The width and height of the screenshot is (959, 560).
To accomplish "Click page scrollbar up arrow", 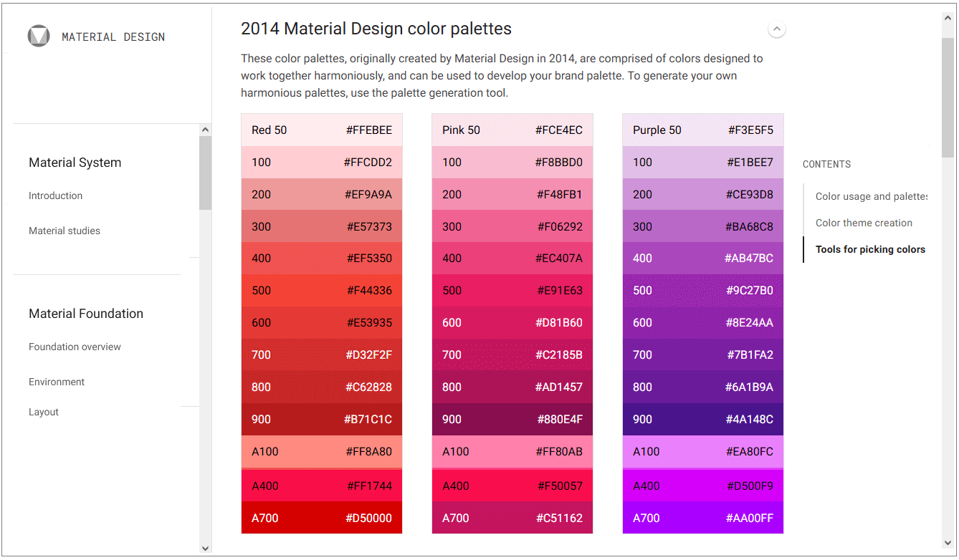I will click(x=948, y=19).
